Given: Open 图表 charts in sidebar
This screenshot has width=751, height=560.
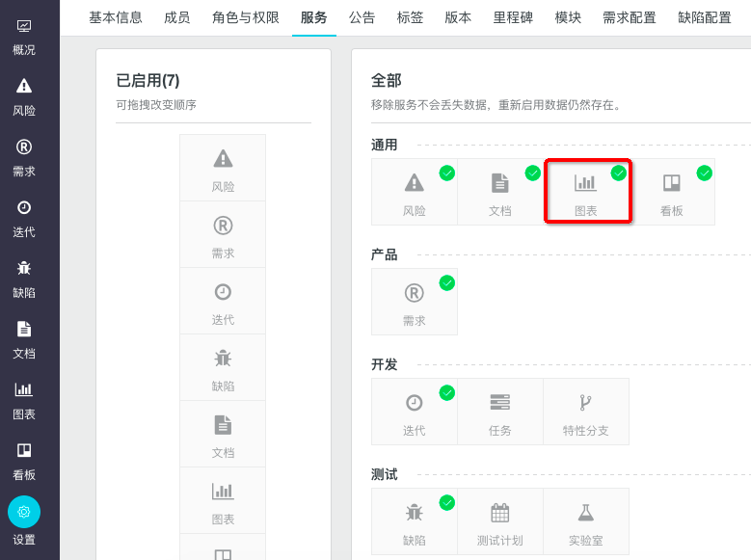Looking at the screenshot, I should coord(24,401).
